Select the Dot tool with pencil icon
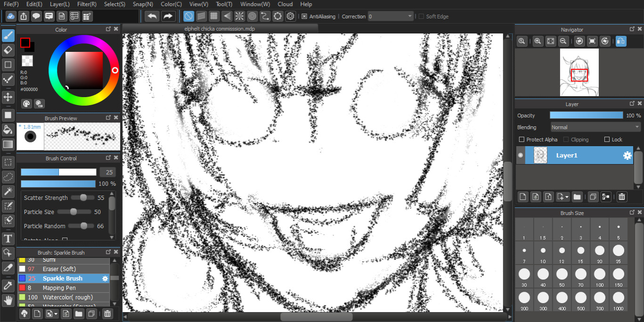Viewport: 644px width, 322px height. pos(8,79)
